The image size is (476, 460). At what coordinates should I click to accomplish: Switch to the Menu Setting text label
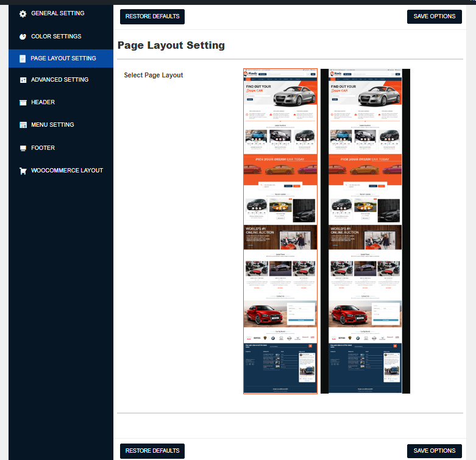tap(52, 125)
